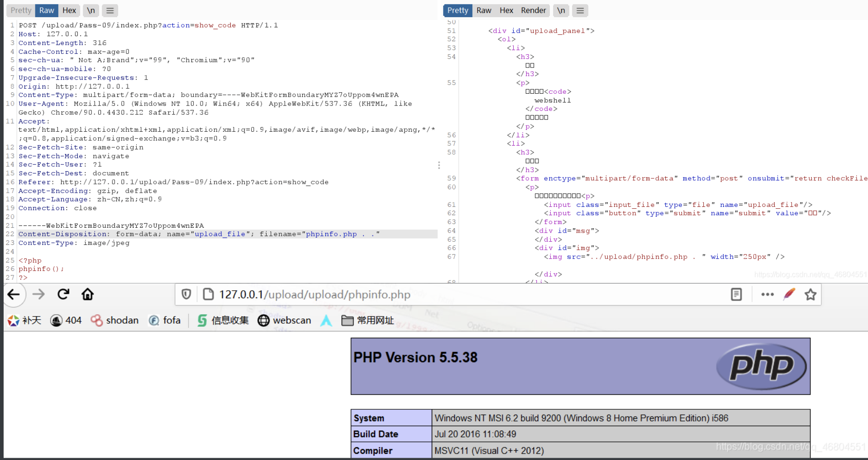Toggle newline display in request panel
The width and height of the screenshot is (868, 460).
pyautogui.click(x=91, y=10)
